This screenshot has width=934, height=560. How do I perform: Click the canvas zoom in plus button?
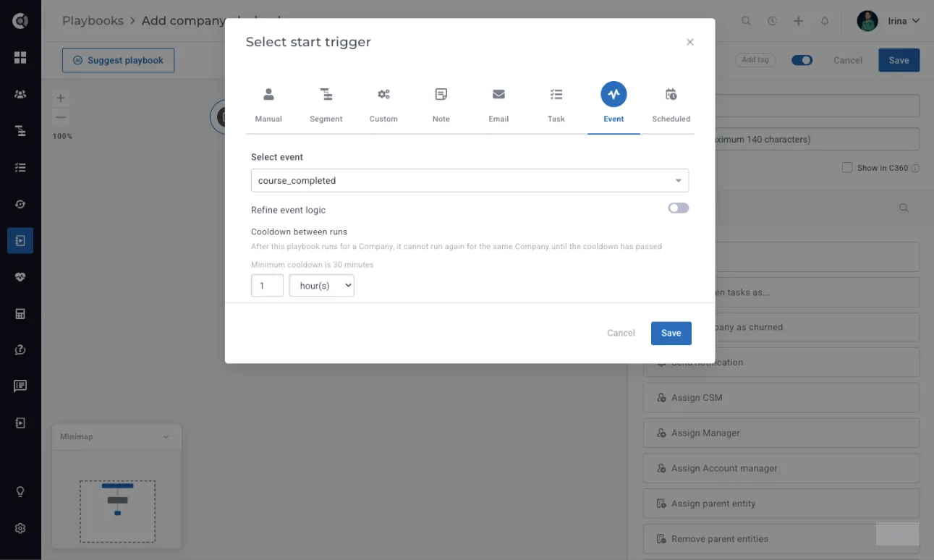(x=61, y=98)
